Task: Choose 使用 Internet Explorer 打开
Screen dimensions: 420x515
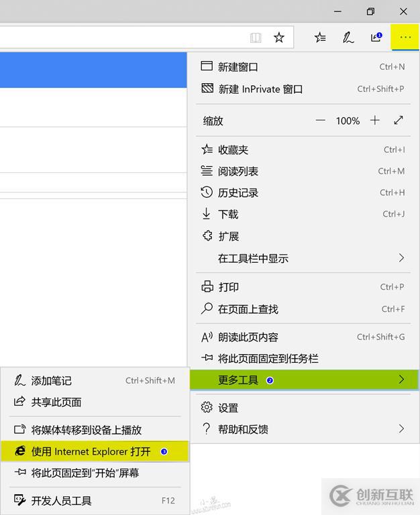Action: click(91, 451)
